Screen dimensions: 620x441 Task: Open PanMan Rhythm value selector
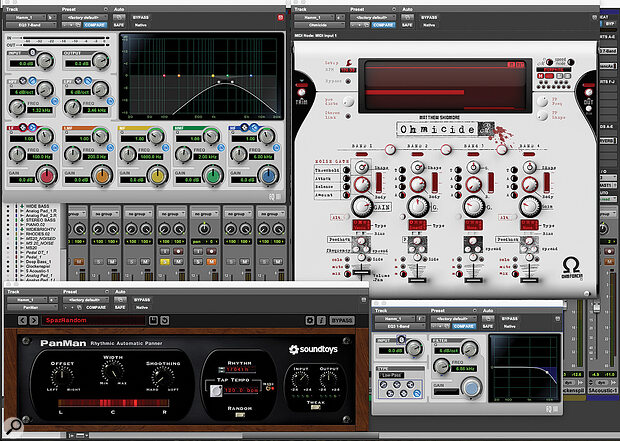click(237, 369)
